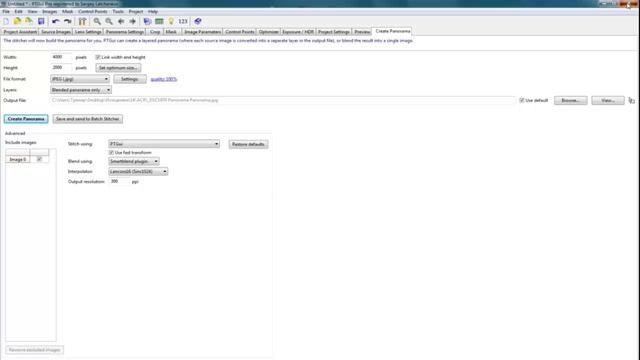Screen dimensions: 640x360
Task: Switch to Project Settings tab
Action: (x=333, y=32)
